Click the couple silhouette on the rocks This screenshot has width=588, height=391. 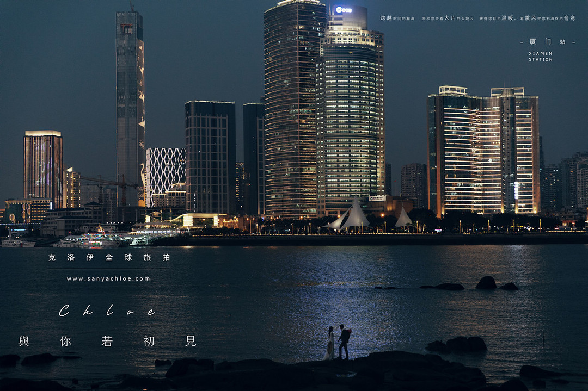coord(338,343)
